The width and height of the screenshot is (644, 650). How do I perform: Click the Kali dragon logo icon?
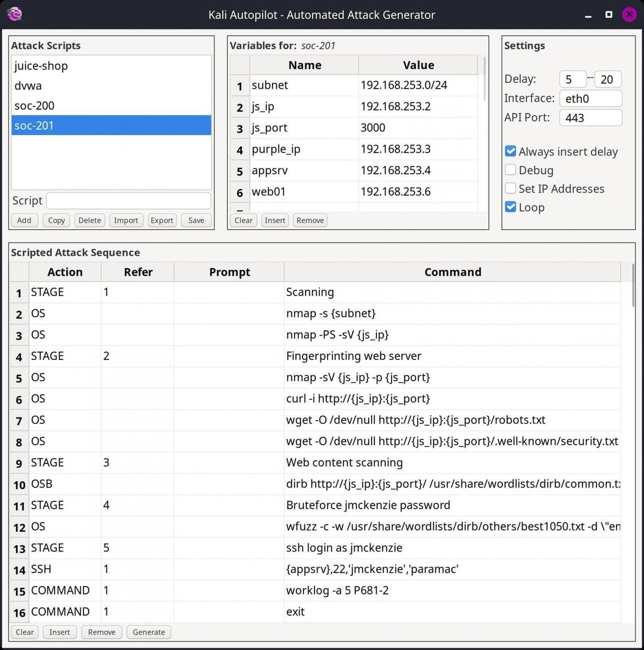[x=14, y=14]
